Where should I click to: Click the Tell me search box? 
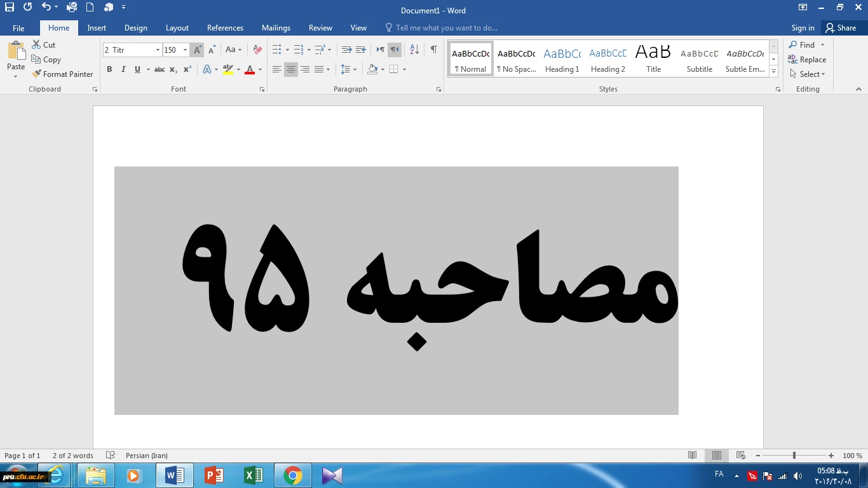click(x=446, y=28)
